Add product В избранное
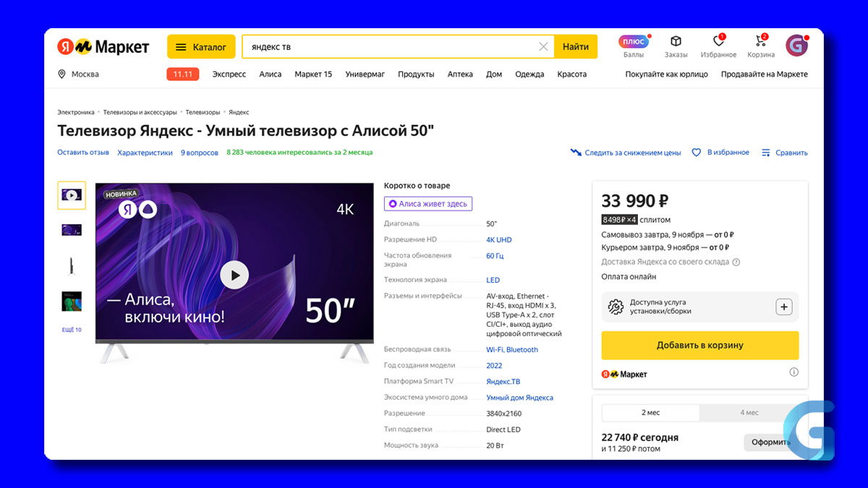 720,153
